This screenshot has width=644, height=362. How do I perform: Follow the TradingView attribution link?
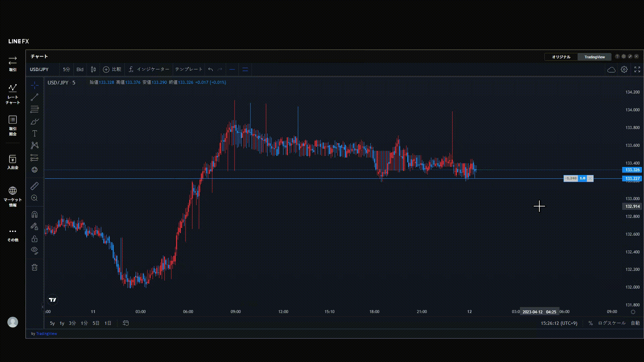pos(47,334)
